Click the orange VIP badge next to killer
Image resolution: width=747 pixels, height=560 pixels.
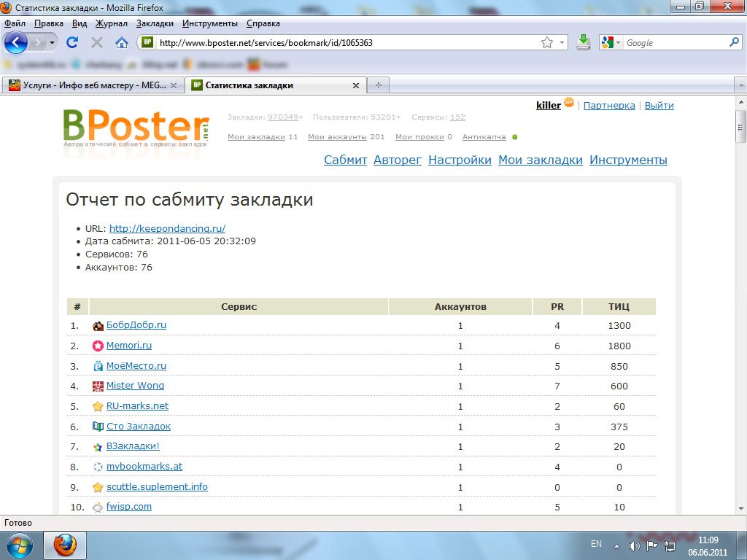click(569, 102)
